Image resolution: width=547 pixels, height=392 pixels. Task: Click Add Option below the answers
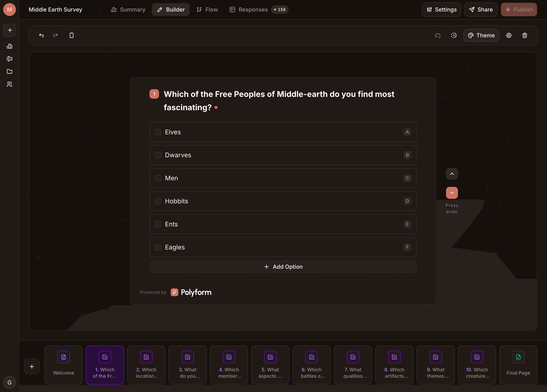click(x=283, y=267)
